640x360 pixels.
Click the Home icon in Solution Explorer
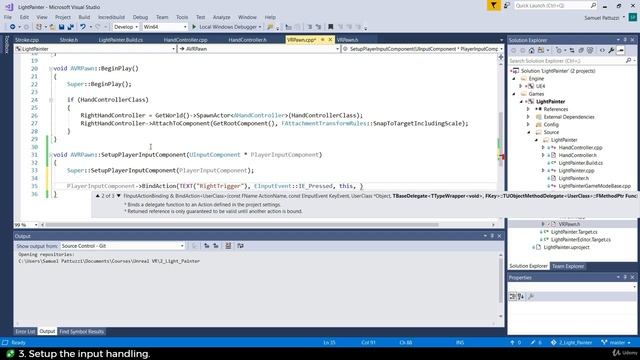[x=531, y=51]
